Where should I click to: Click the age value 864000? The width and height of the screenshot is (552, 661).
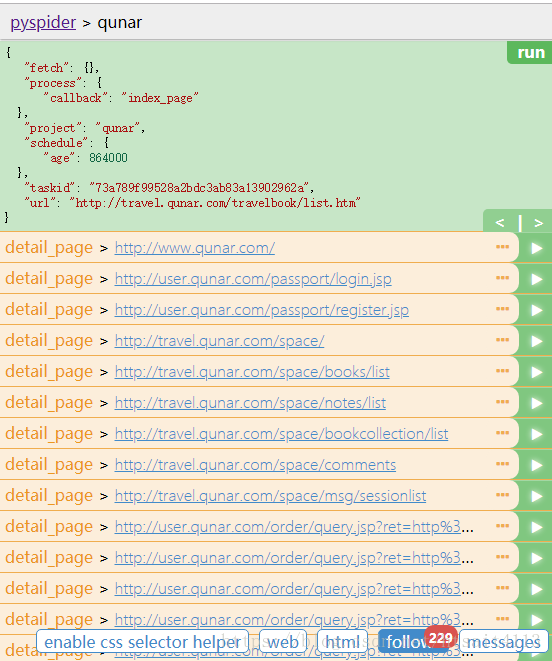point(108,158)
